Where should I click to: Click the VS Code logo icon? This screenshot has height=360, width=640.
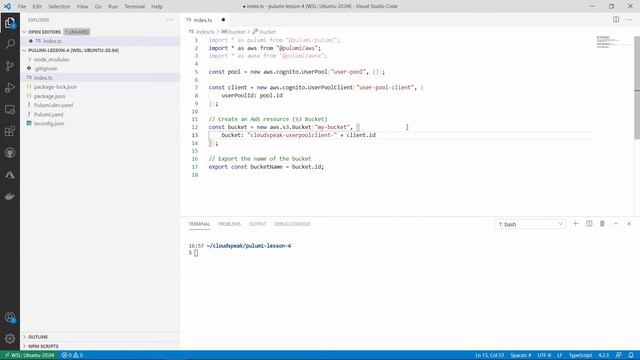[7, 6]
